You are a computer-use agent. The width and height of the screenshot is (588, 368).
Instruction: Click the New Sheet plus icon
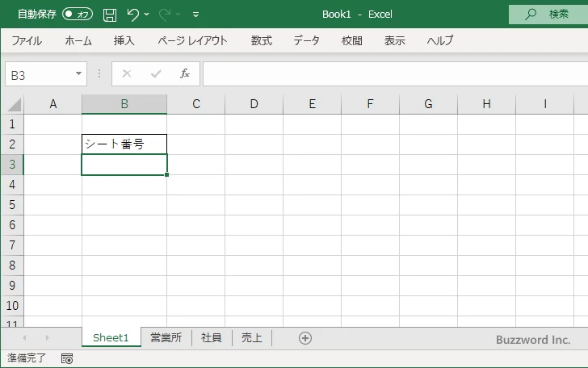pyautogui.click(x=305, y=338)
